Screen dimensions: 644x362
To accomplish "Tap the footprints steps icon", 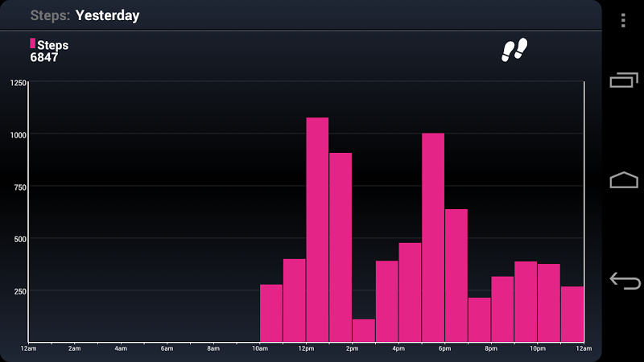I will 514,50.
